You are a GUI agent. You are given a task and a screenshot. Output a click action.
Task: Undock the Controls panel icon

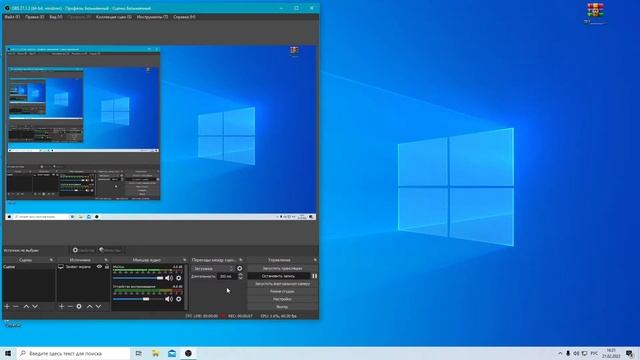coord(315,260)
